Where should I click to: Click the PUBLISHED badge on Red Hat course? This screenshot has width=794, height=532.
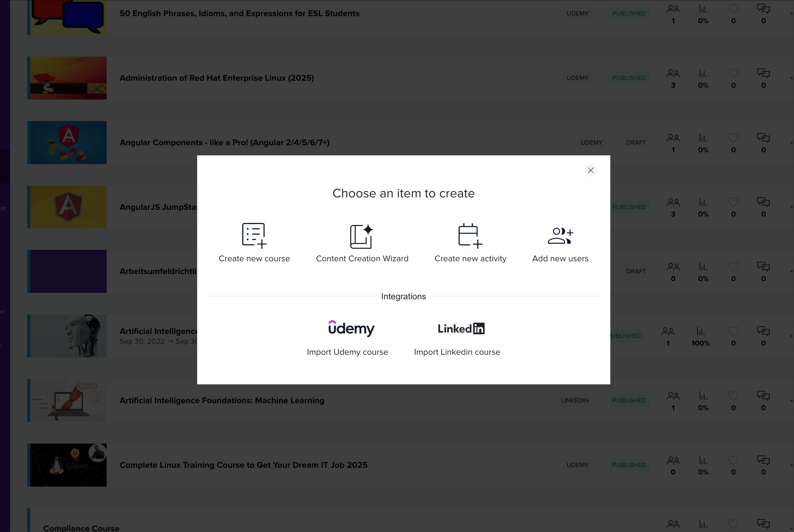[x=629, y=78]
